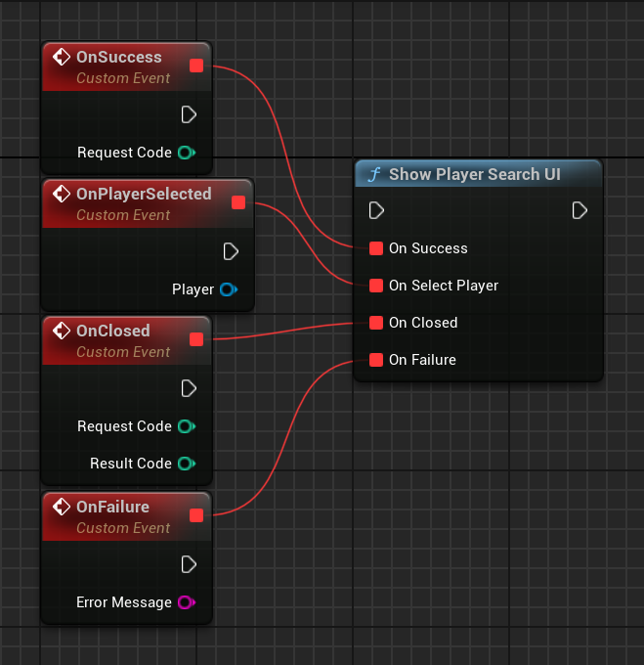Click the On Failure input pin
Image resolution: width=644 pixels, height=665 pixels.
click(x=376, y=360)
